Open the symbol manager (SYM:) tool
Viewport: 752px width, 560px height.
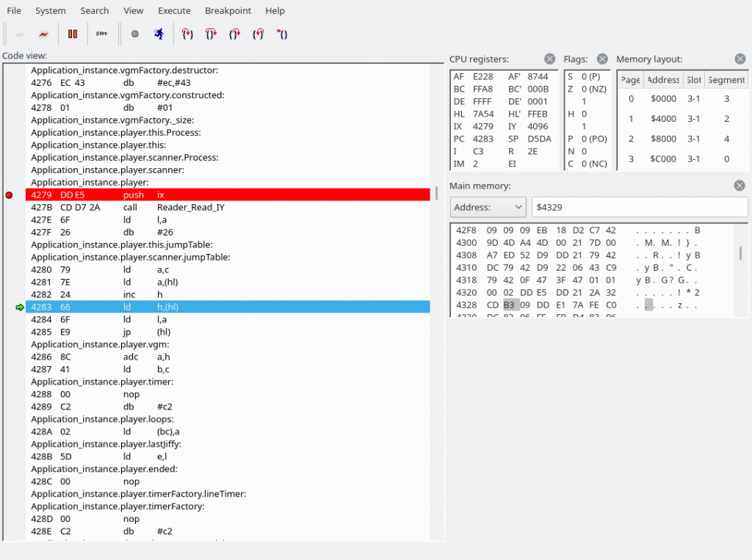pyautogui.click(x=101, y=34)
